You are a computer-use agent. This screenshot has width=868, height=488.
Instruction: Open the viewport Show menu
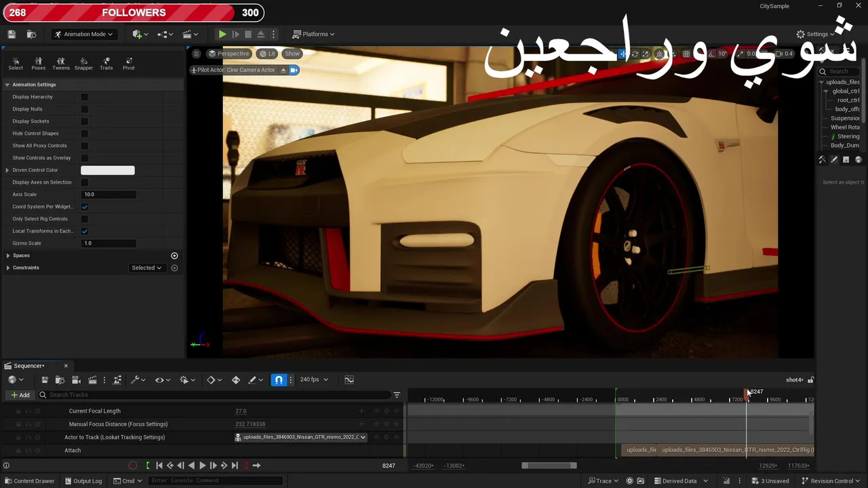coord(292,54)
